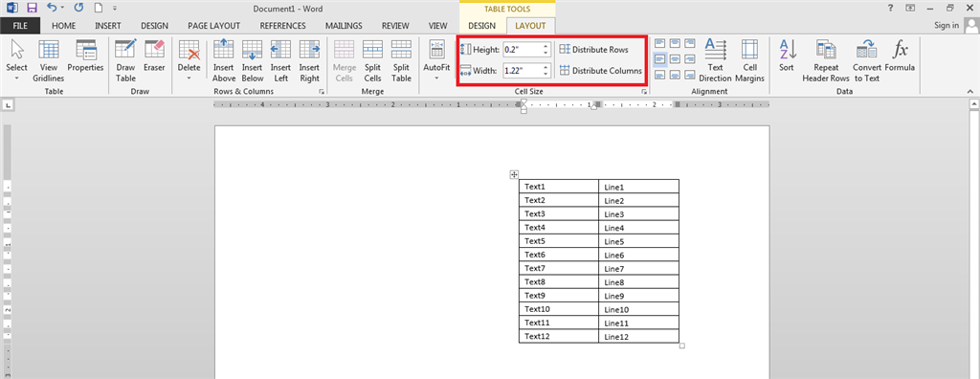980x379 pixels.
Task: Expand the Delete dropdown
Action: point(189,78)
